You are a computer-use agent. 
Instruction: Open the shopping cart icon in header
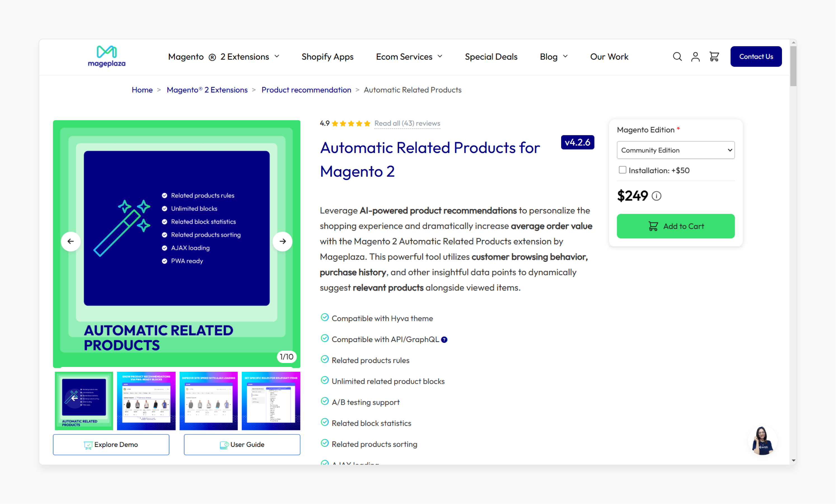(x=714, y=57)
